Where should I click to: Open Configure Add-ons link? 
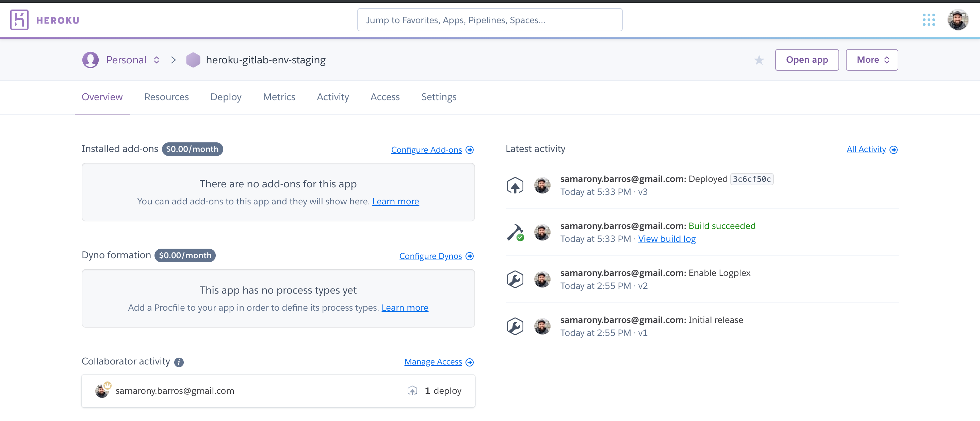426,150
